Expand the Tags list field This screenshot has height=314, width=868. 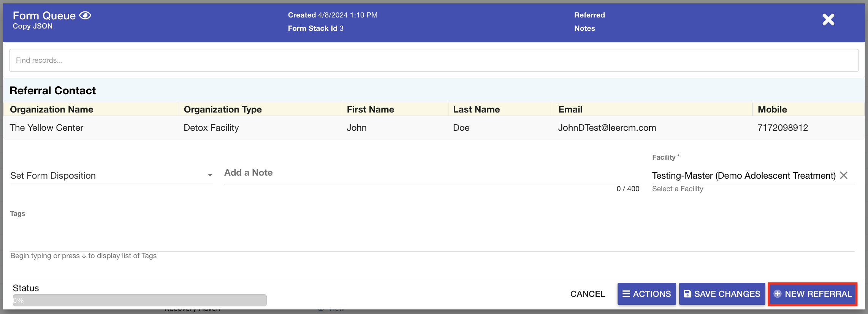tap(432, 239)
